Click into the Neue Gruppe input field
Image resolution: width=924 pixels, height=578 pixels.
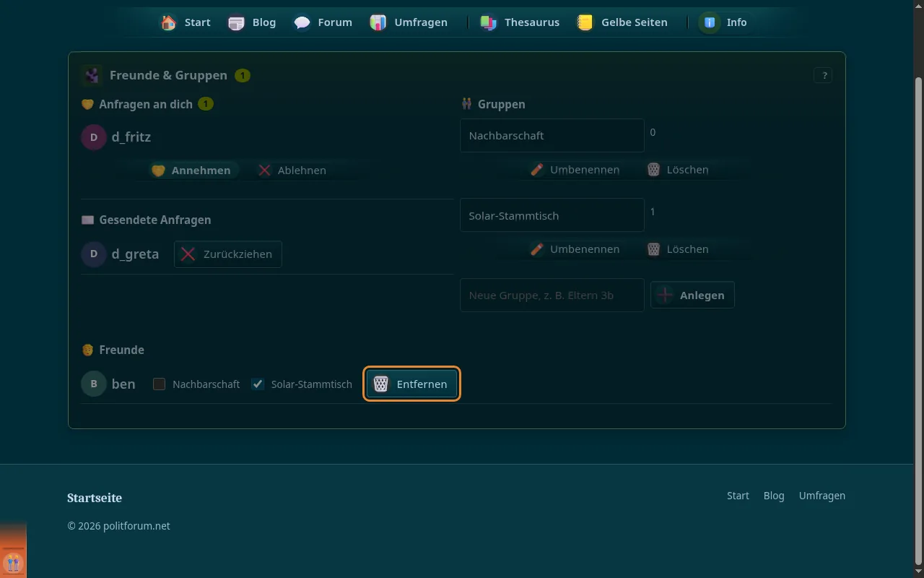click(x=552, y=296)
